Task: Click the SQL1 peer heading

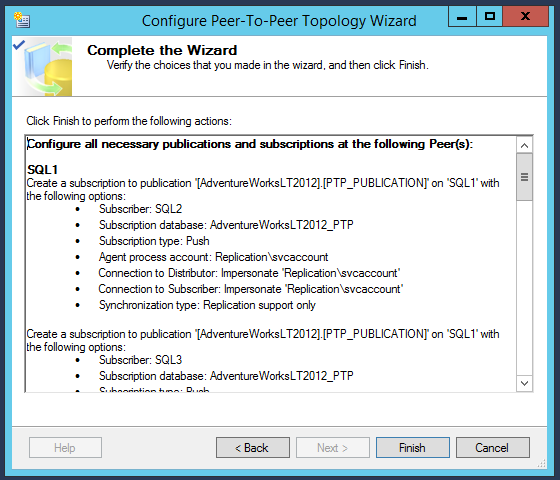Action: (42, 170)
